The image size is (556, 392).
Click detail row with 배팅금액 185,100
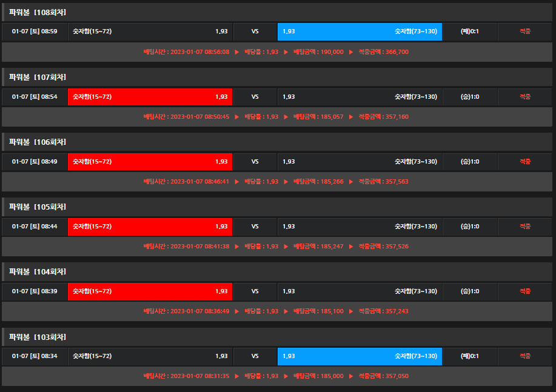pyautogui.click(x=276, y=311)
